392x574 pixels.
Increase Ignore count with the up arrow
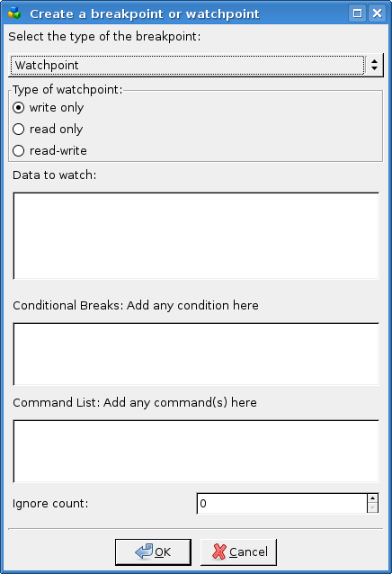coord(372,498)
